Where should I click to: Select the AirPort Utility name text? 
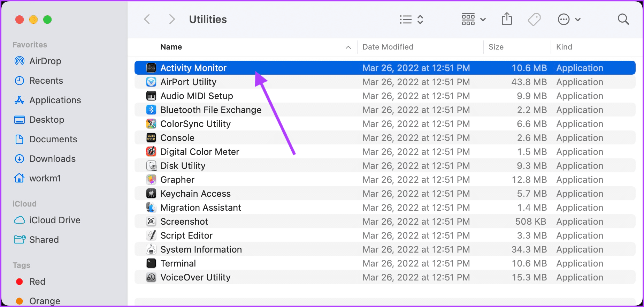[189, 82]
